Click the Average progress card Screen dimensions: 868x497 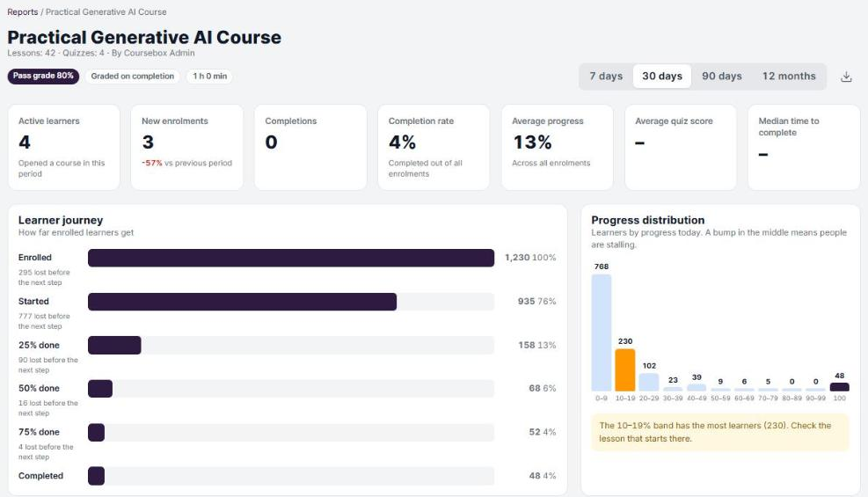point(558,147)
